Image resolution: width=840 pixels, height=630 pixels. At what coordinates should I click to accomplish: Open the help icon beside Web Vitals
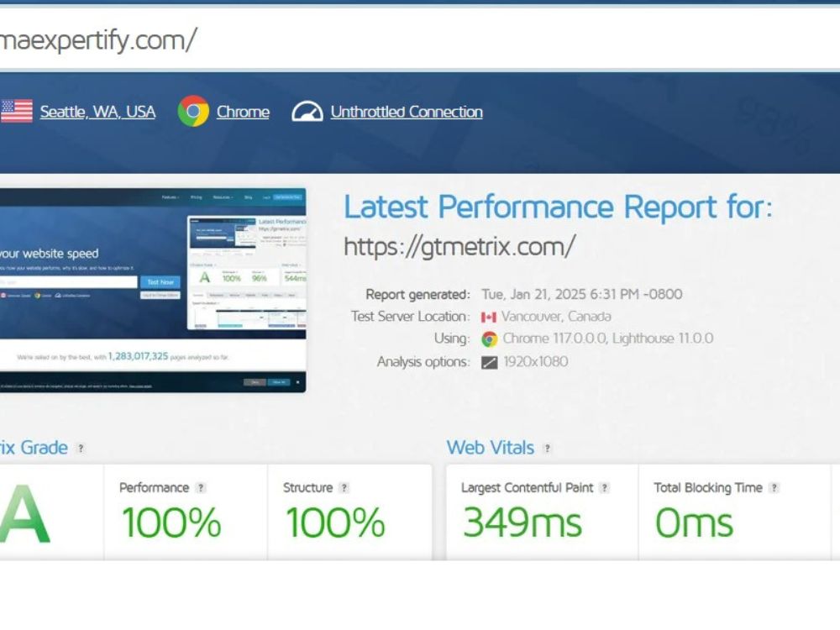[547, 449]
